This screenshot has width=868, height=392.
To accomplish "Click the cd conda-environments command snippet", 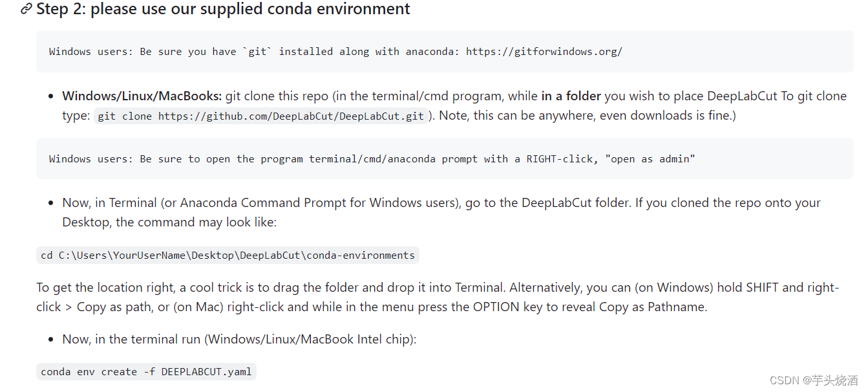I will click(x=228, y=256).
